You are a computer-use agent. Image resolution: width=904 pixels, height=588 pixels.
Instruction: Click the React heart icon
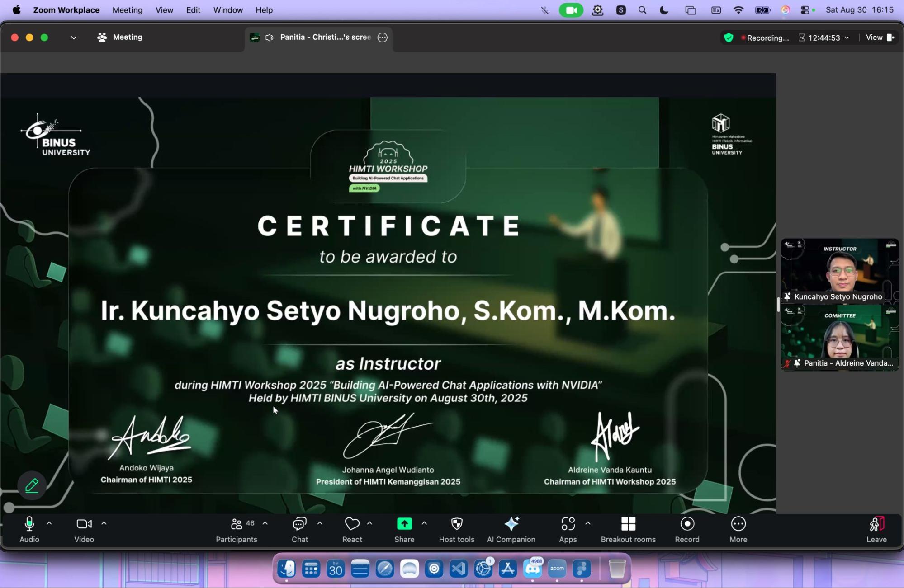point(352,524)
